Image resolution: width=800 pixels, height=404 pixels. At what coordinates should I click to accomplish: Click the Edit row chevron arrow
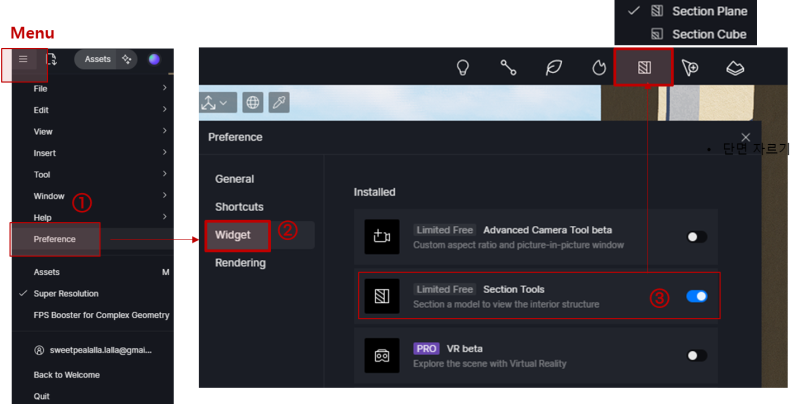[x=165, y=109]
